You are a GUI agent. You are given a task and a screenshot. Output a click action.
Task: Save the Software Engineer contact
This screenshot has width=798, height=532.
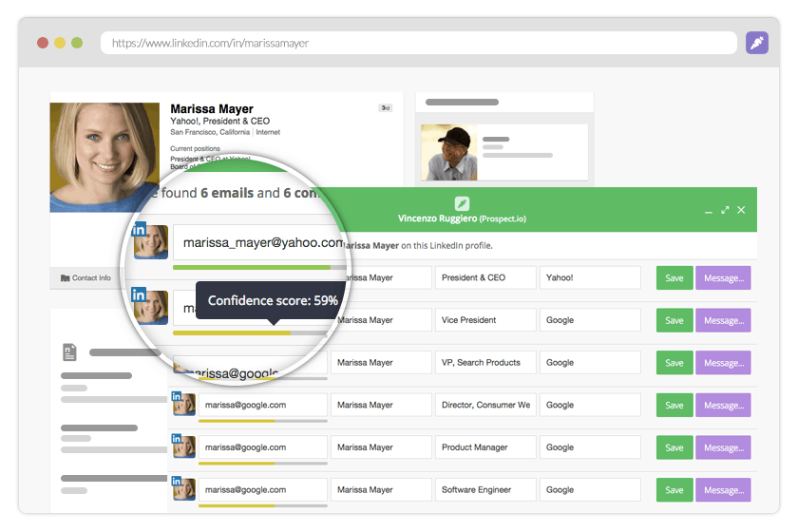(674, 490)
